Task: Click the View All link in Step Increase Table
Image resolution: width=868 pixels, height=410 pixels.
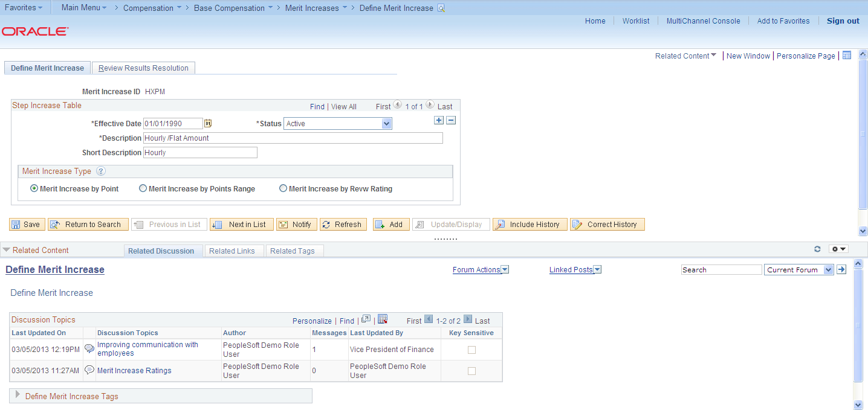Action: tap(343, 106)
